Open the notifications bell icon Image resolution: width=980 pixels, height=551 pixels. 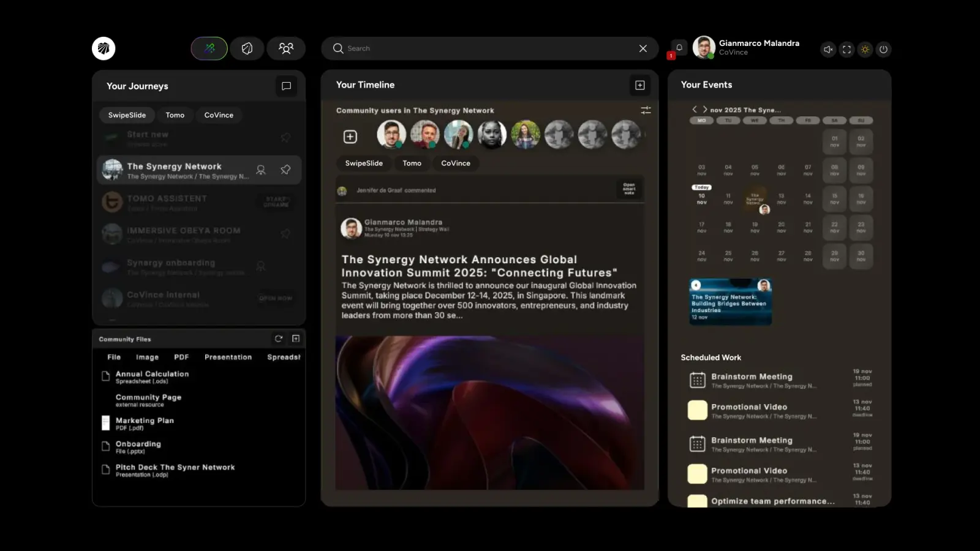point(679,48)
